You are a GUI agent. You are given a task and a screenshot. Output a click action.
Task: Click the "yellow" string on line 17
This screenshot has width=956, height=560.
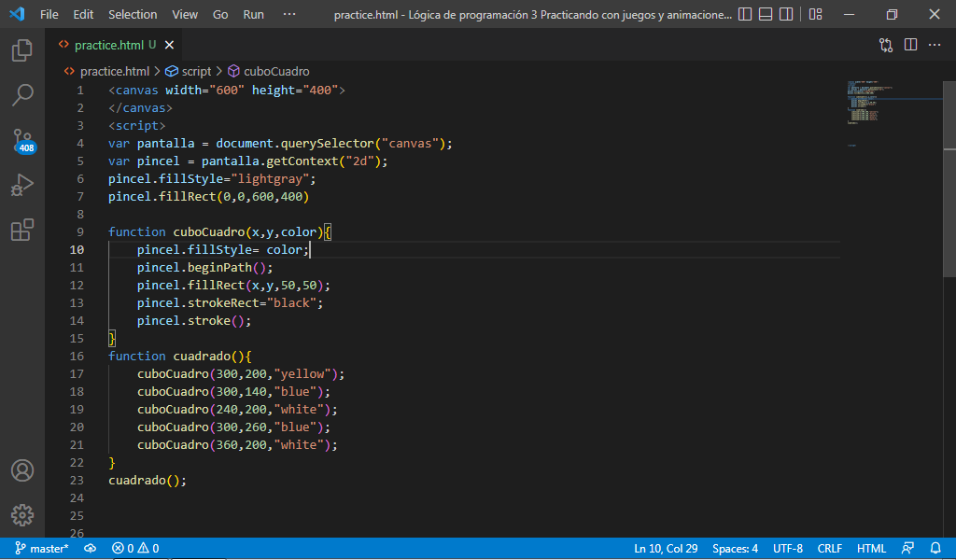pos(302,373)
